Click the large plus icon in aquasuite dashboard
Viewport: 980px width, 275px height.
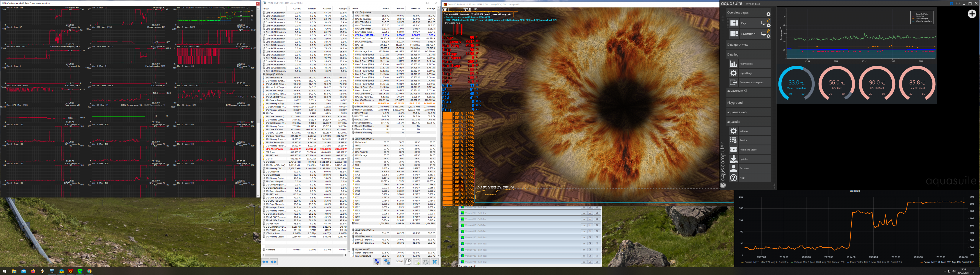pyautogui.click(x=972, y=14)
